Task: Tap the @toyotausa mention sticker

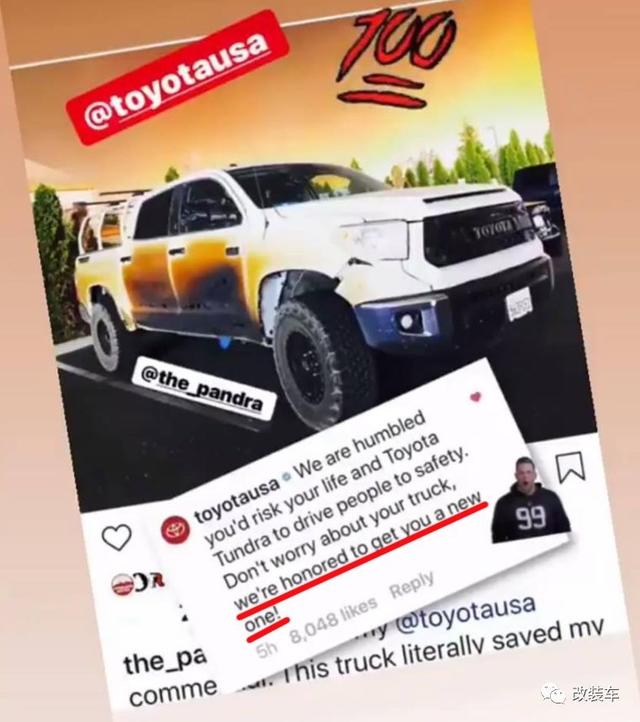Action: click(178, 77)
